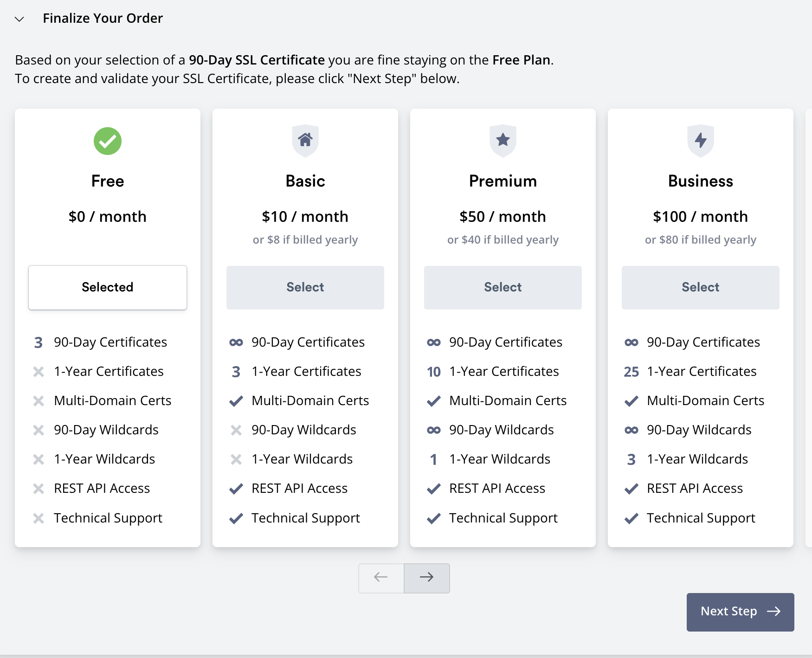This screenshot has width=812, height=658.
Task: Click the infinity icon for Business 90-Day Wildcards
Action: click(x=632, y=430)
